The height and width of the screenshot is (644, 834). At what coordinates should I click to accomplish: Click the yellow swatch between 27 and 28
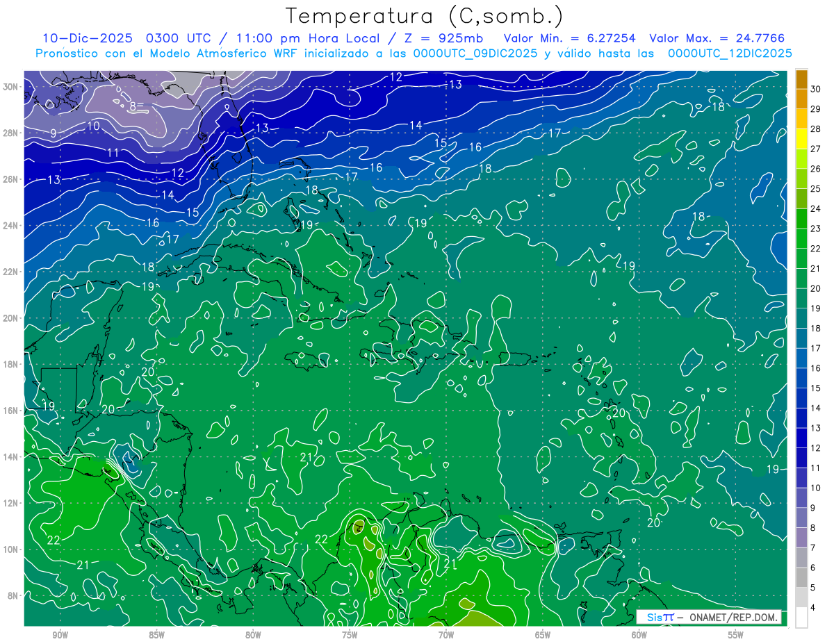[x=801, y=139]
